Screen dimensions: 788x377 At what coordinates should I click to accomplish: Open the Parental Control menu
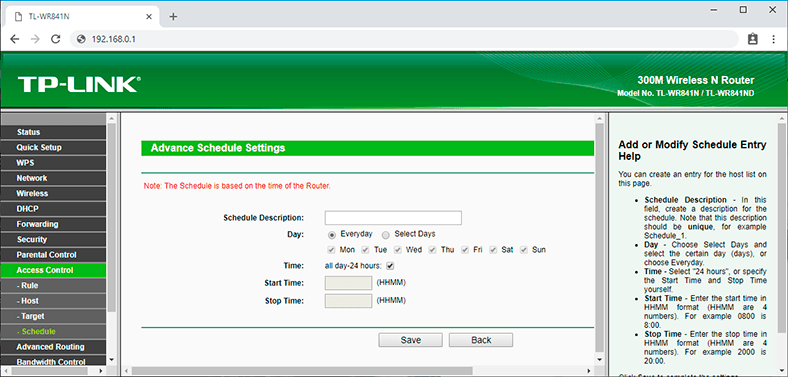pos(53,255)
